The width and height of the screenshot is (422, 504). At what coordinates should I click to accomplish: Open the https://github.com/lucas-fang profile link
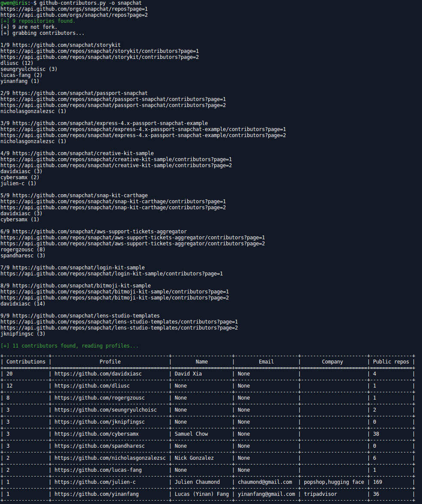tap(98, 470)
